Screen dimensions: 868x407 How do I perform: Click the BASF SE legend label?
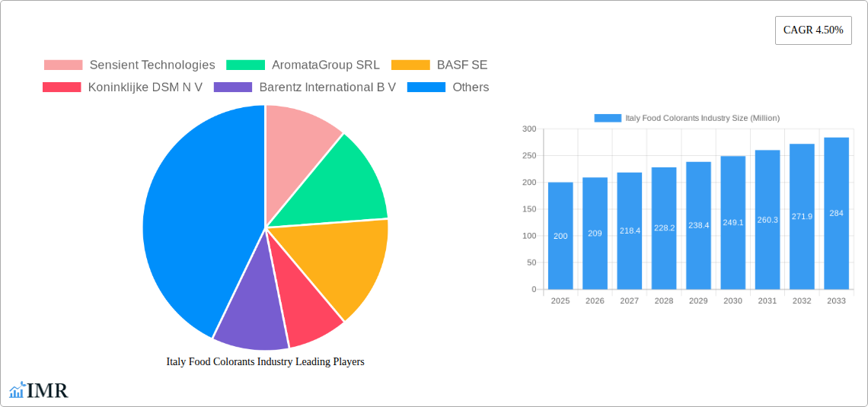click(462, 65)
